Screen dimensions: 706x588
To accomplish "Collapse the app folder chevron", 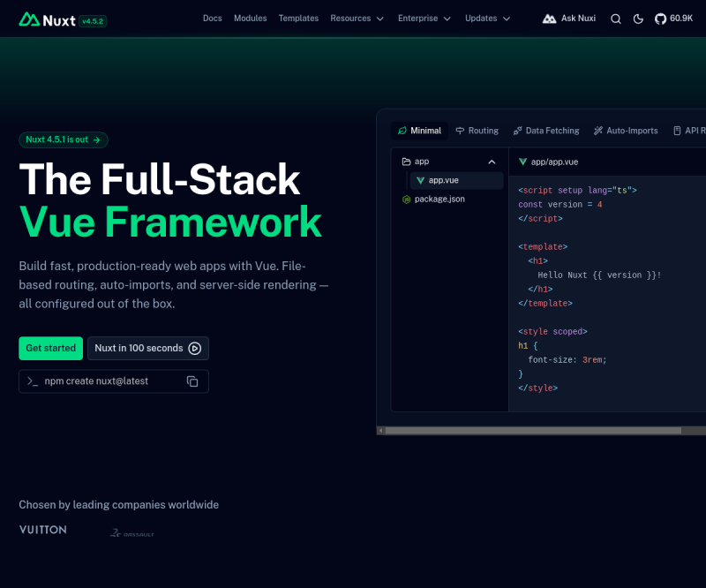I will tap(492, 162).
